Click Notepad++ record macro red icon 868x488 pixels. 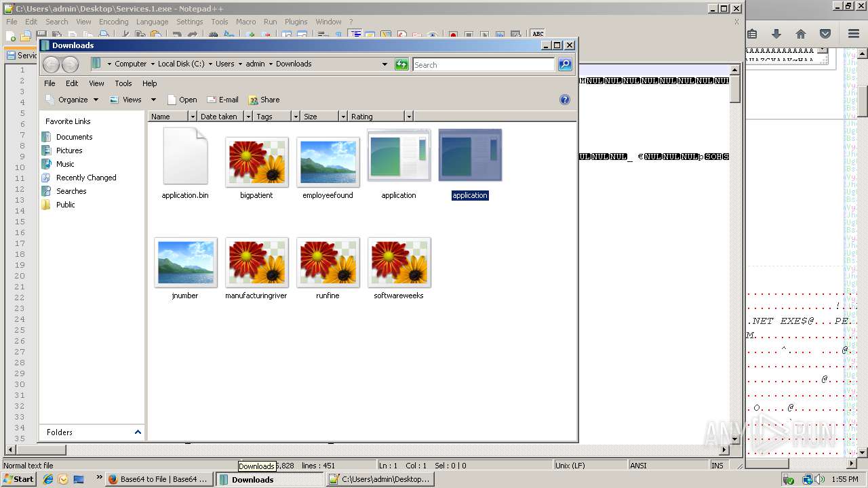[453, 35]
